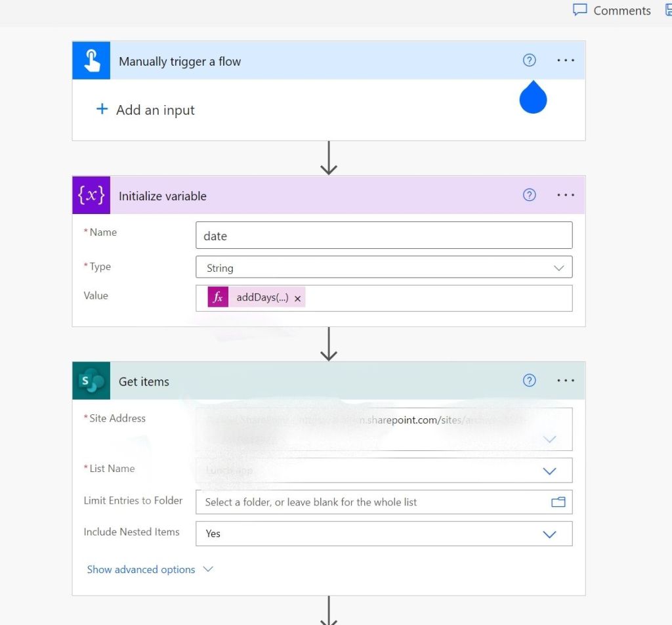
Task: Click the SharePoint Get items icon
Action: (91, 381)
